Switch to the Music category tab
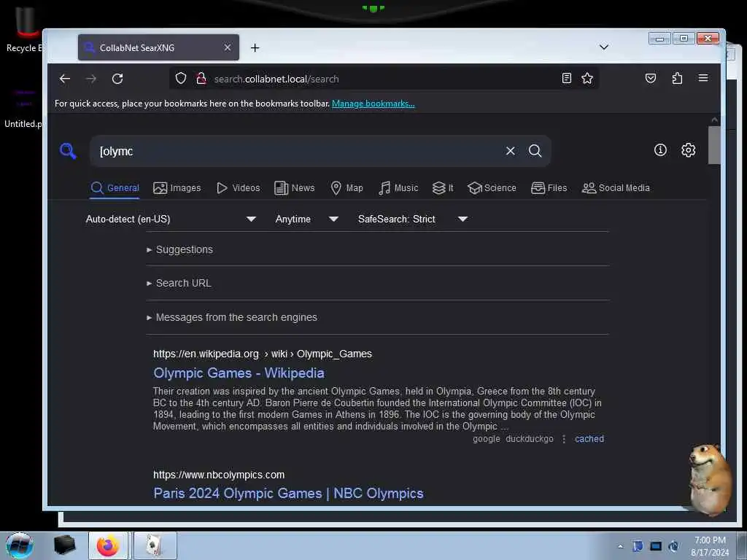Image resolution: width=747 pixels, height=560 pixels. pyautogui.click(x=398, y=187)
